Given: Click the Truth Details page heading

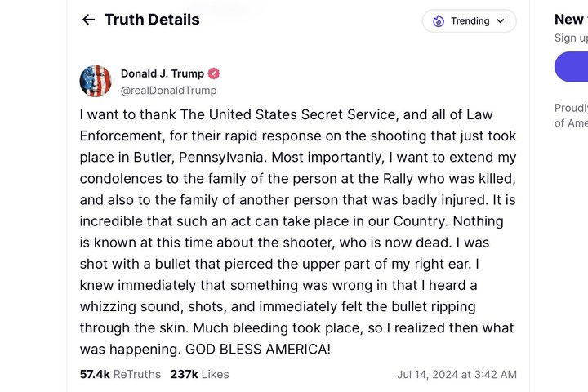Looking at the screenshot, I should [x=152, y=20].
